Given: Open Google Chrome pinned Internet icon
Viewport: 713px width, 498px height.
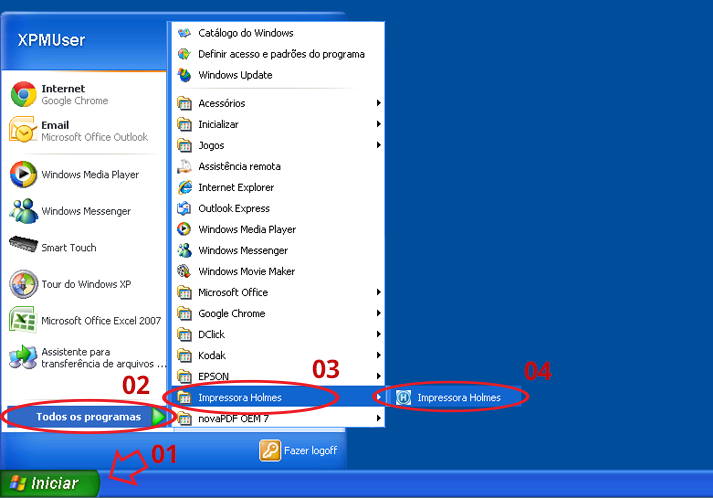Looking at the screenshot, I should click(x=24, y=94).
